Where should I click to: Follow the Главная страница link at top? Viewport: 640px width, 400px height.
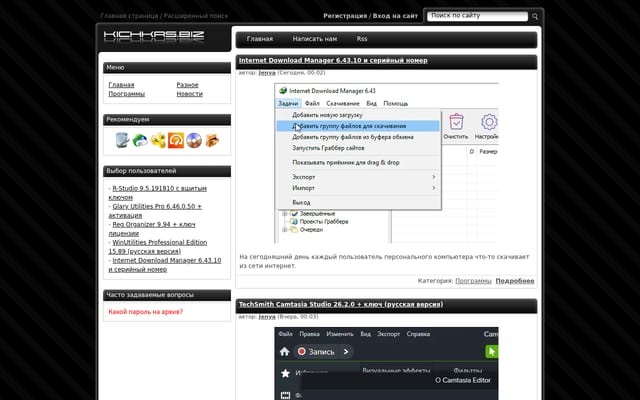point(129,16)
